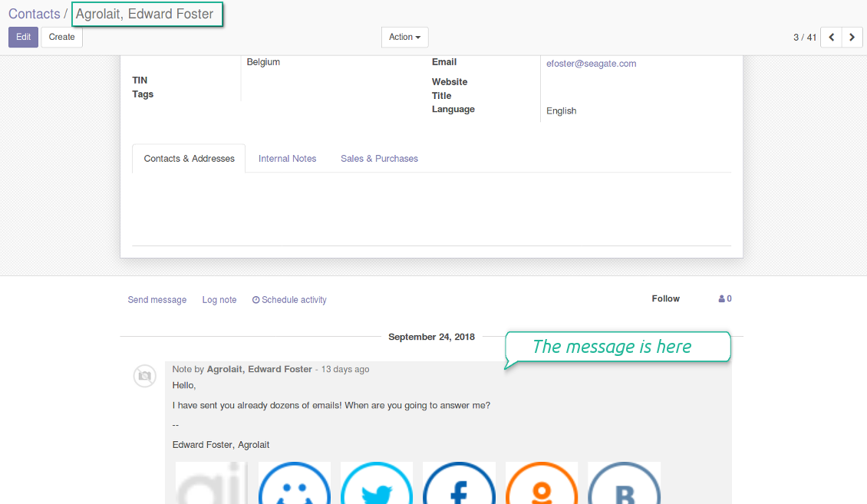Screen dimensions: 867x504
Task: Click the orange Odnoklassniki social icon
Action: coord(542,485)
